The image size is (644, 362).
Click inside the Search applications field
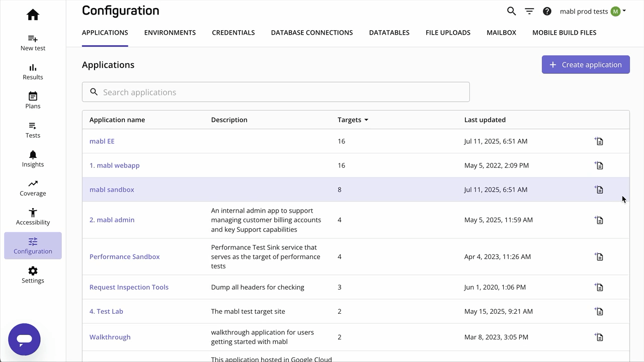click(276, 92)
